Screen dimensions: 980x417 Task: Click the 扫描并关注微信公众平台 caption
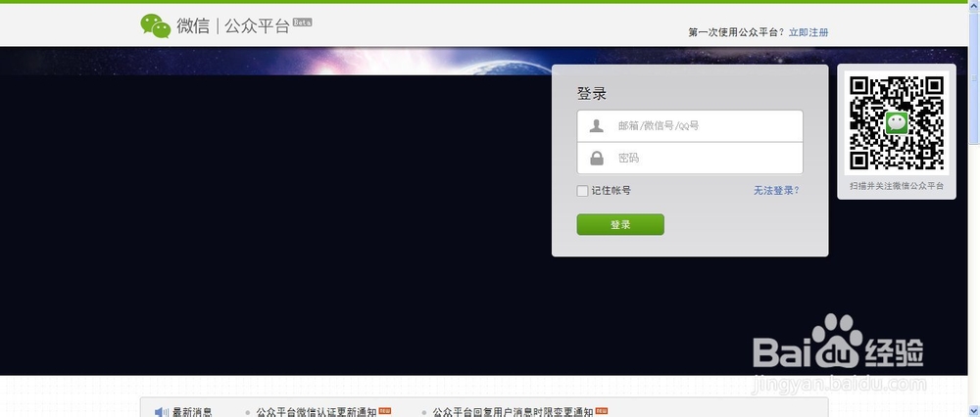click(x=897, y=186)
